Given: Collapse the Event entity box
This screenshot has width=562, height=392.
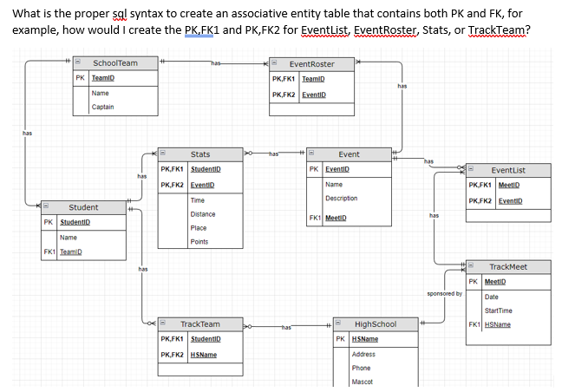Looking at the screenshot, I should point(311,153).
